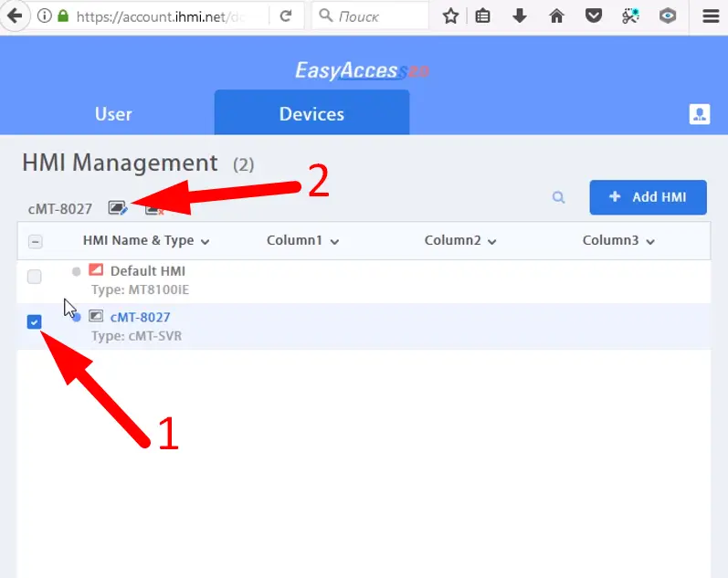
Task: Open the HMI search magnifier icon
Action: (558, 198)
